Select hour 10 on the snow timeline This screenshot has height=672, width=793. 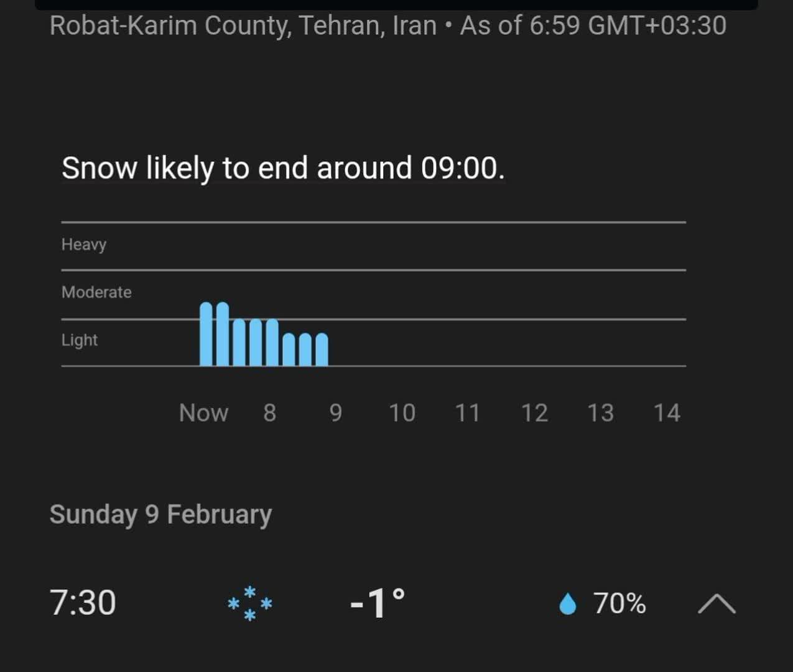click(402, 413)
